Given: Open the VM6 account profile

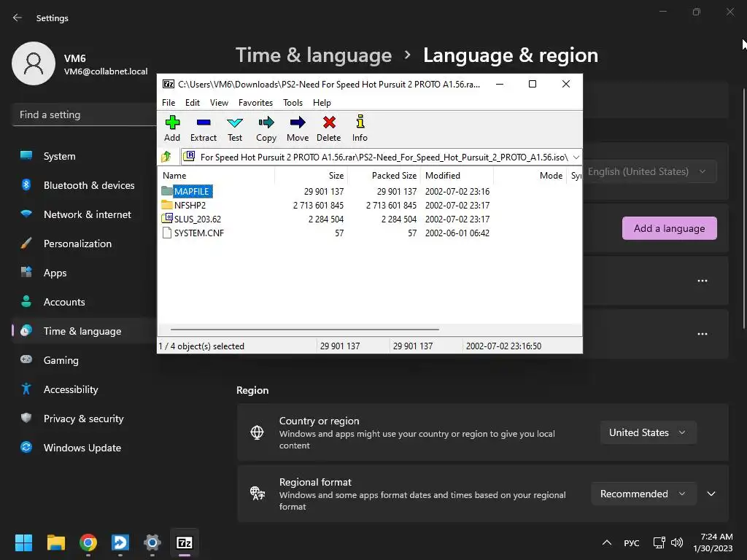Looking at the screenshot, I should pyautogui.click(x=80, y=64).
